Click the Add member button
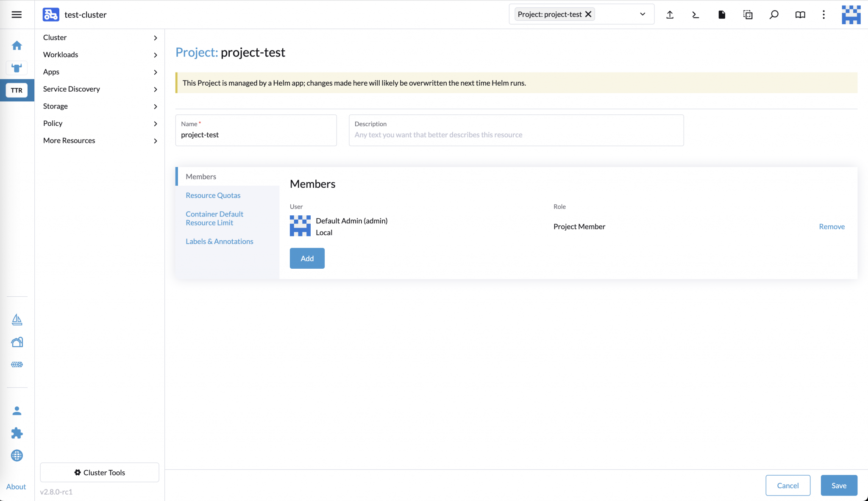Screen dimensions: 868x501 307,258
